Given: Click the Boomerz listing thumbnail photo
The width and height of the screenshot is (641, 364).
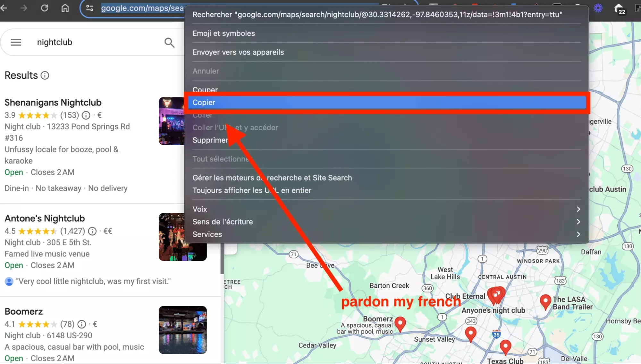Looking at the screenshot, I should (x=182, y=330).
